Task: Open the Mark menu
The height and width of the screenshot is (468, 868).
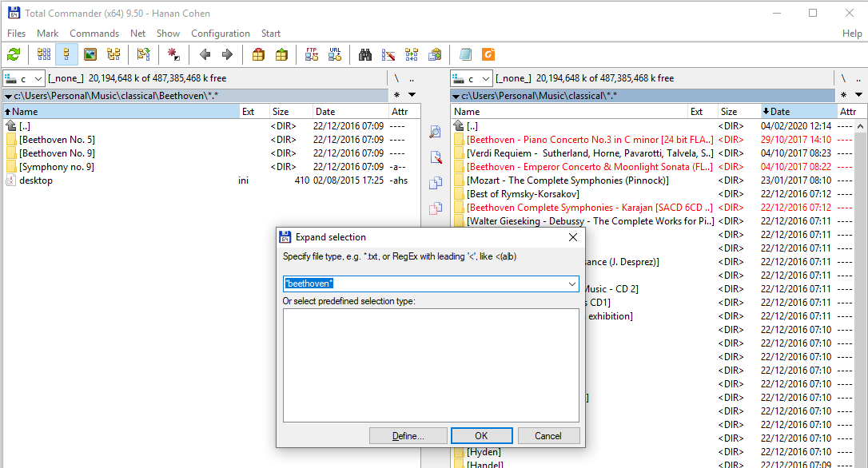Action: click(x=48, y=34)
